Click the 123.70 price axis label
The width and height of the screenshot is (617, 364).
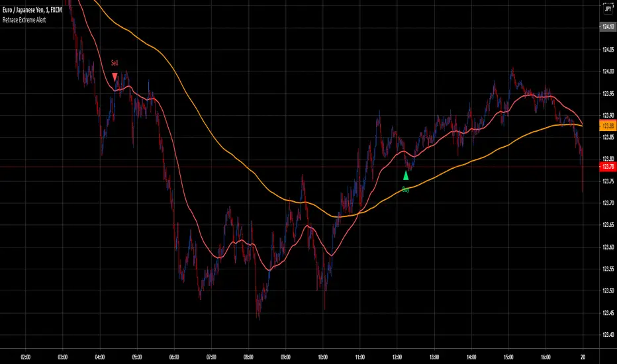608,203
